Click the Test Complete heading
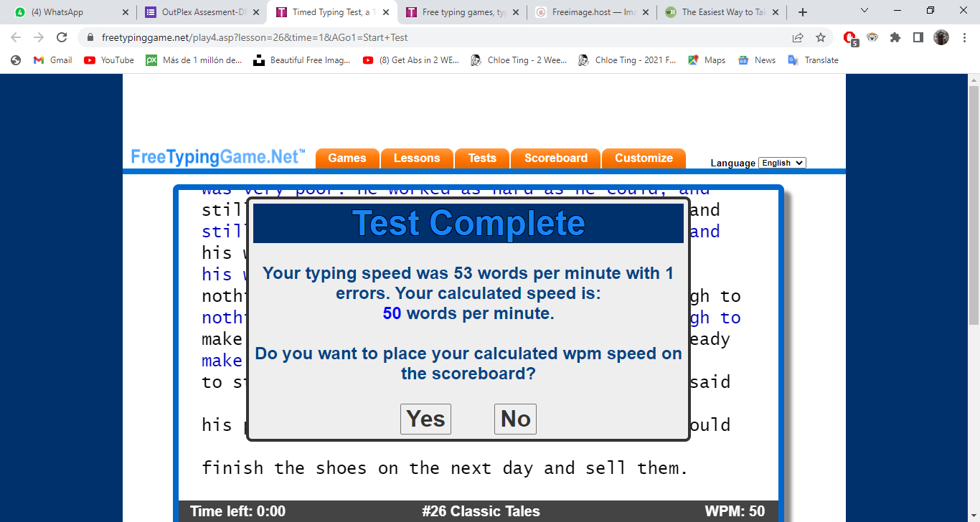Viewport: 980px width, 522px height. 468,223
